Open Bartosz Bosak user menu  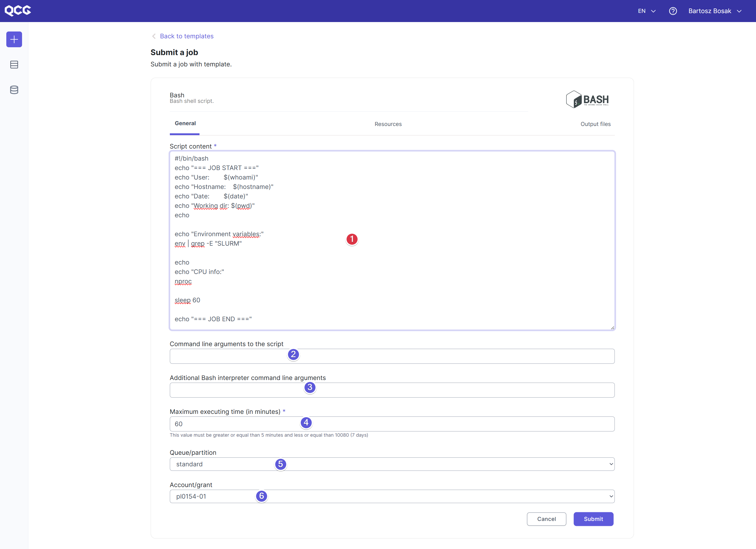click(715, 11)
